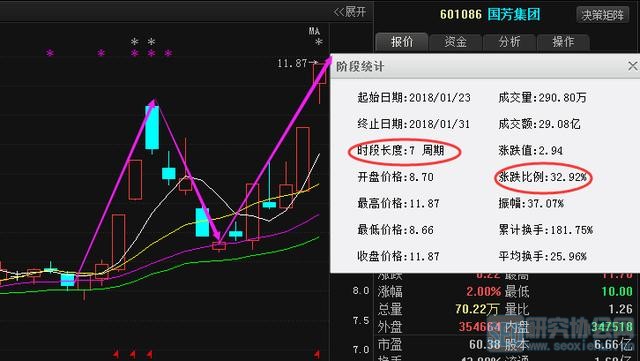Switch to the 资金 tab
The width and height of the screenshot is (640, 361).
coord(456,42)
